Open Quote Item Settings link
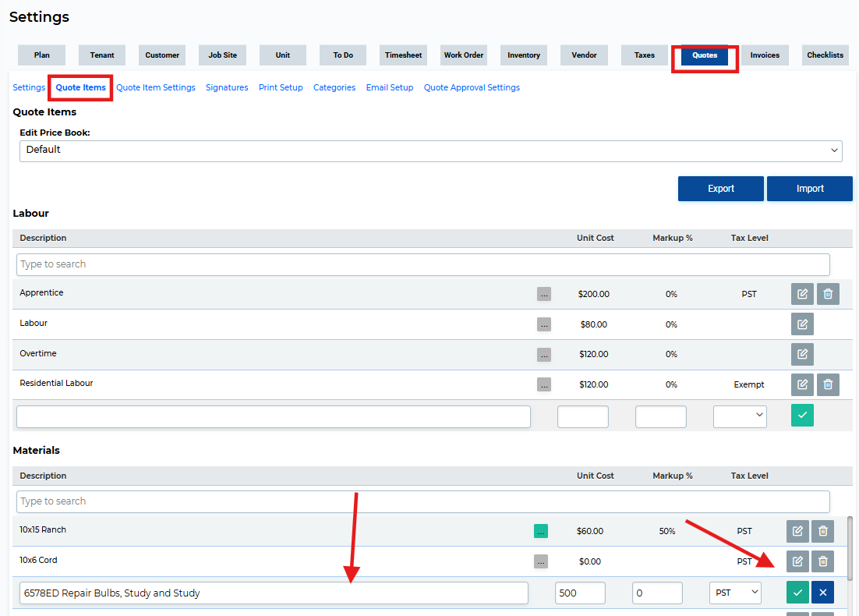Viewport: 859px width, 616px height. tap(156, 87)
